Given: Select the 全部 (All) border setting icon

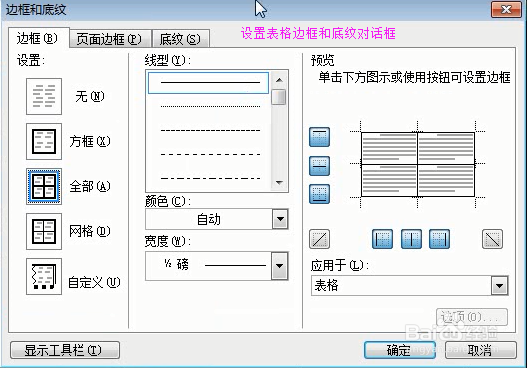Looking at the screenshot, I should (x=44, y=187).
